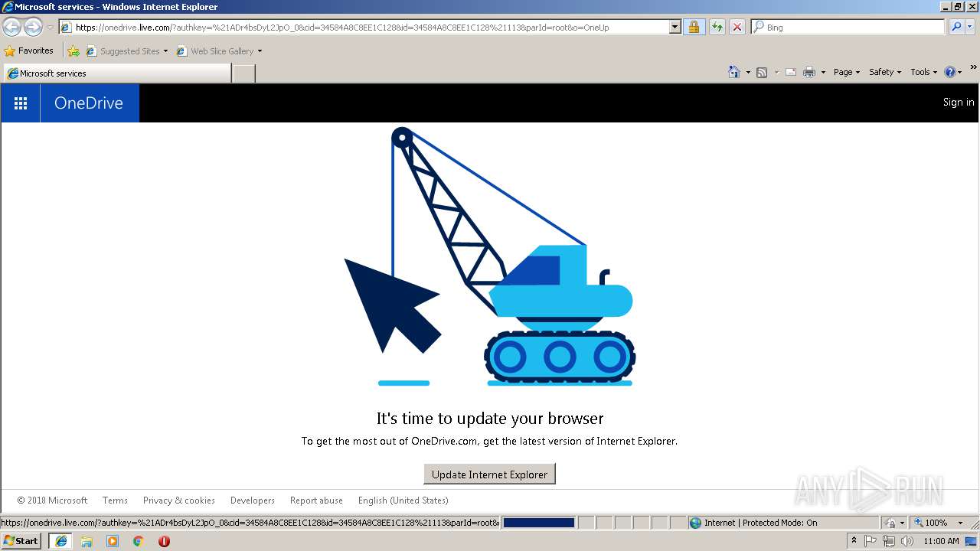Open the Windows Start menu
Image resolution: width=980 pixels, height=551 pixels.
21,541
